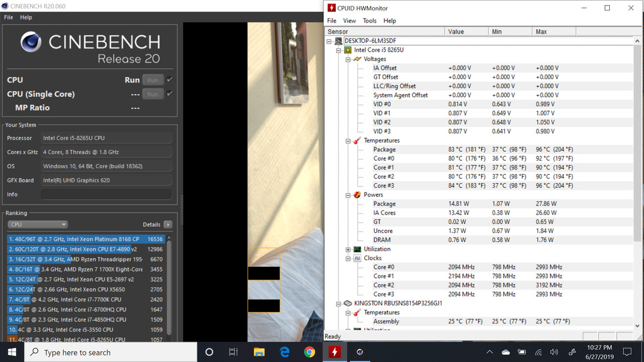644x362 pixels.
Task: Click the Intel Core i5 8265U chip icon
Action: click(x=348, y=50)
